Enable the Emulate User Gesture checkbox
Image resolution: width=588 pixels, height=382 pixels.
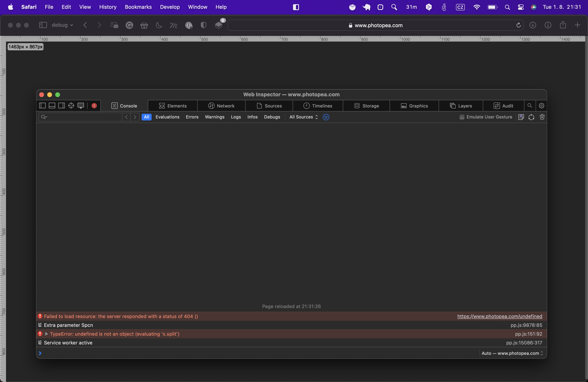[462, 117]
